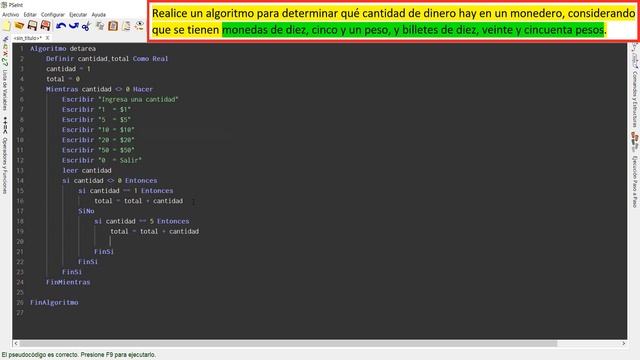
Task: Close the <sin_titulo>* tab
Action: point(47,38)
